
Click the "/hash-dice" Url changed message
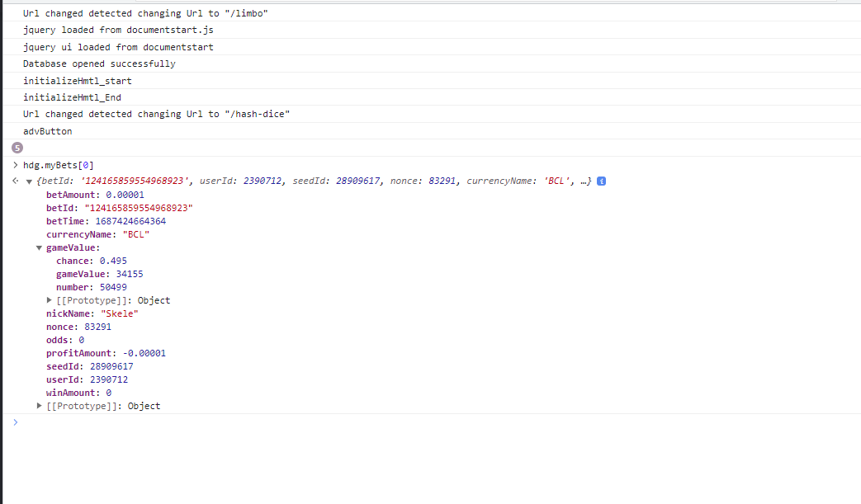[x=156, y=114]
